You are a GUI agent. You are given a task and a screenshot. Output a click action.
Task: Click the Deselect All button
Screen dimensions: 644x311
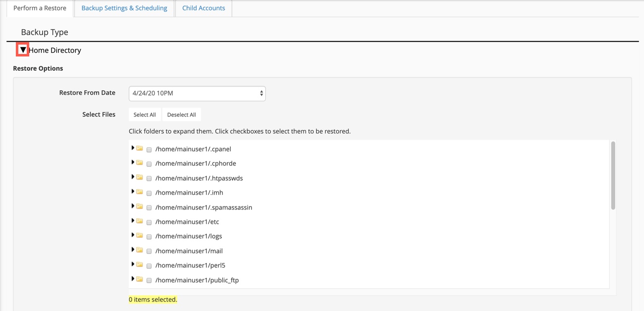pyautogui.click(x=181, y=114)
